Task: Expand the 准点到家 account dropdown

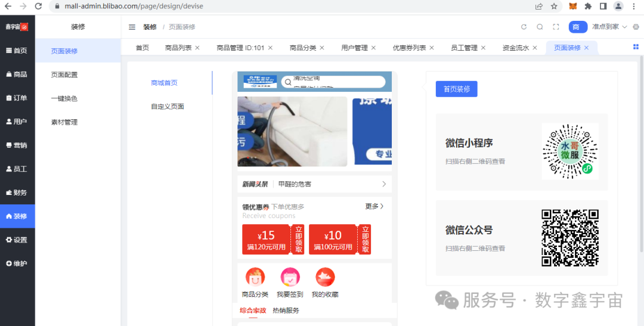Action: [x=609, y=27]
